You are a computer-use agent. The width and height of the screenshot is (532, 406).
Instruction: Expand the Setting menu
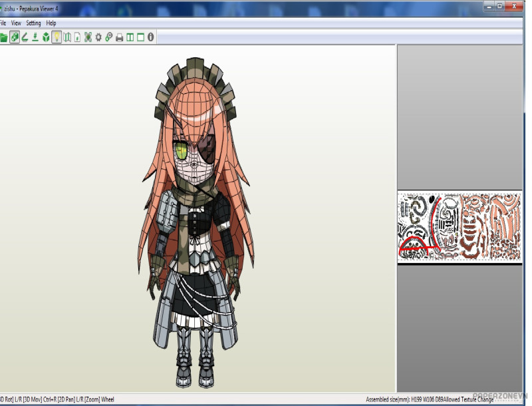tap(33, 23)
